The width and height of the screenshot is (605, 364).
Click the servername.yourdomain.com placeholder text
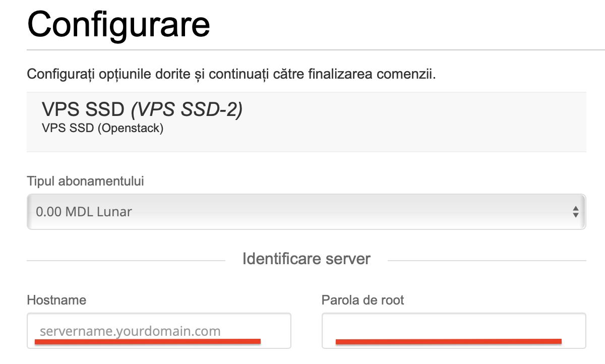point(130,331)
